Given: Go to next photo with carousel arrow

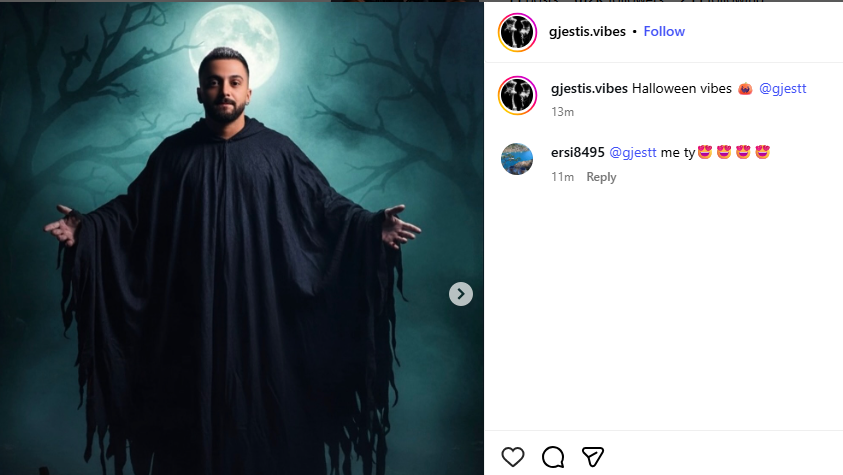Looking at the screenshot, I should tap(461, 294).
